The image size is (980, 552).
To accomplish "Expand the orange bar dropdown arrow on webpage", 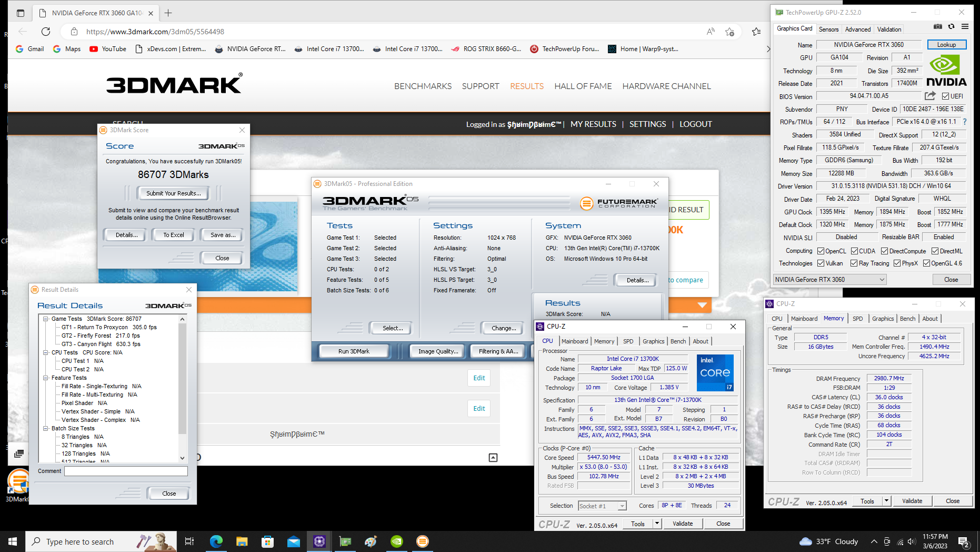I will [x=702, y=305].
